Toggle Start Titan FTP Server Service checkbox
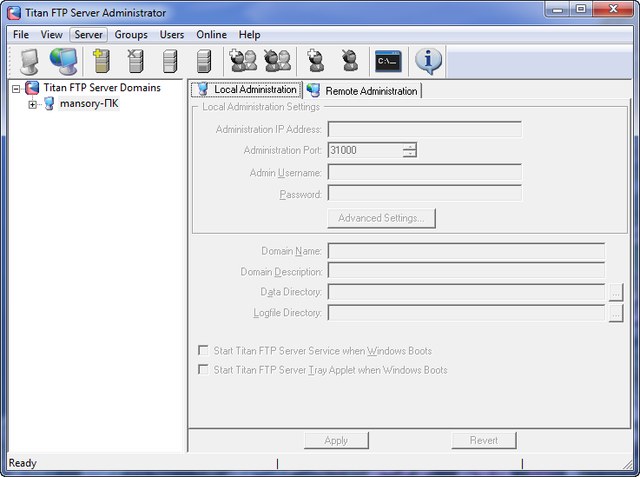The width and height of the screenshot is (640, 477). [203, 351]
